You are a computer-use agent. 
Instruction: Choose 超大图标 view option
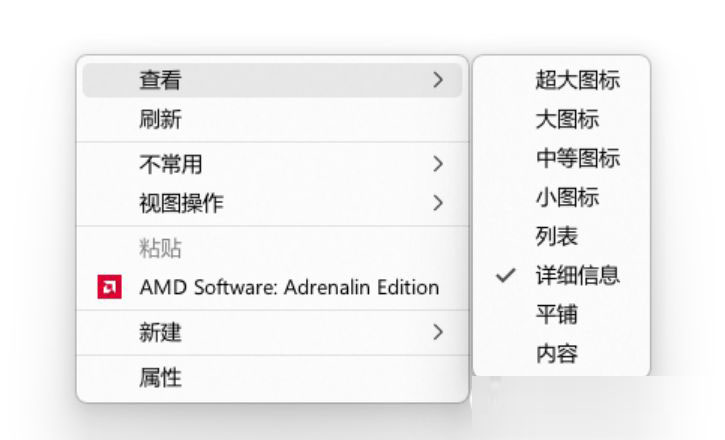[x=561, y=80]
